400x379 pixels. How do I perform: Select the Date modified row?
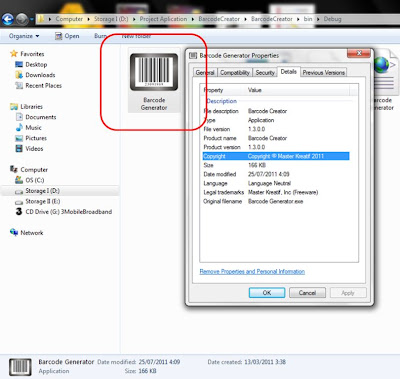click(x=276, y=174)
